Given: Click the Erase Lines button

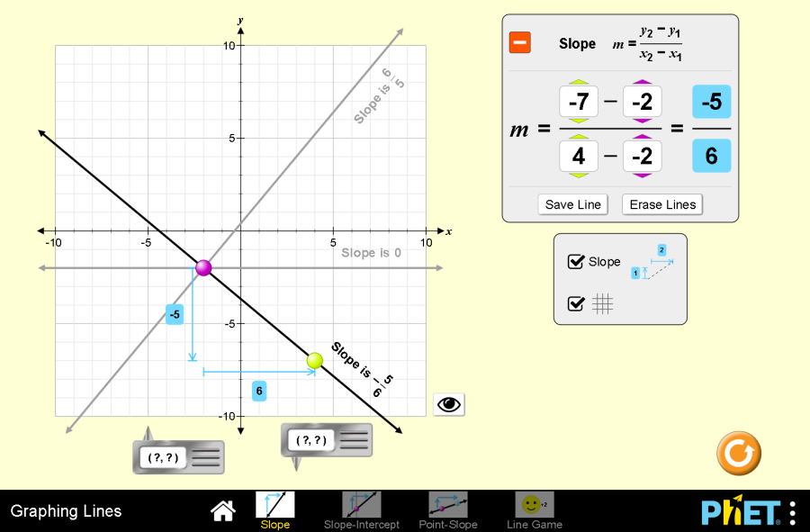Looking at the screenshot, I should 662,204.
